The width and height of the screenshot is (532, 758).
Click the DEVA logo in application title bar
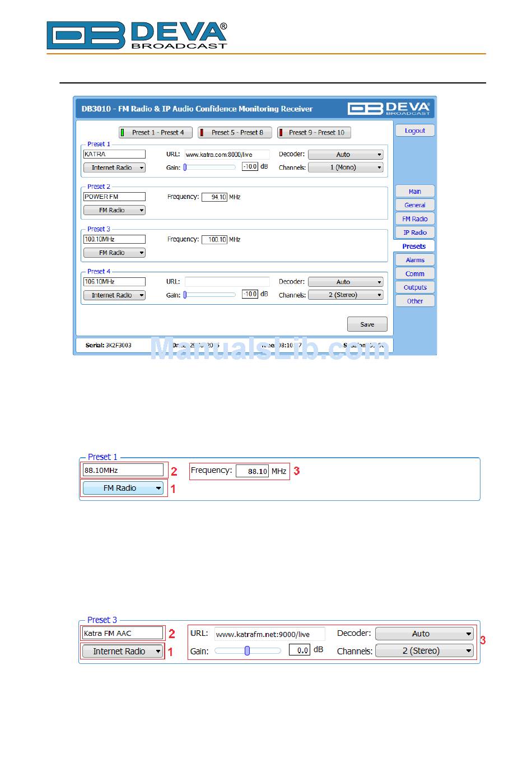[x=389, y=109]
